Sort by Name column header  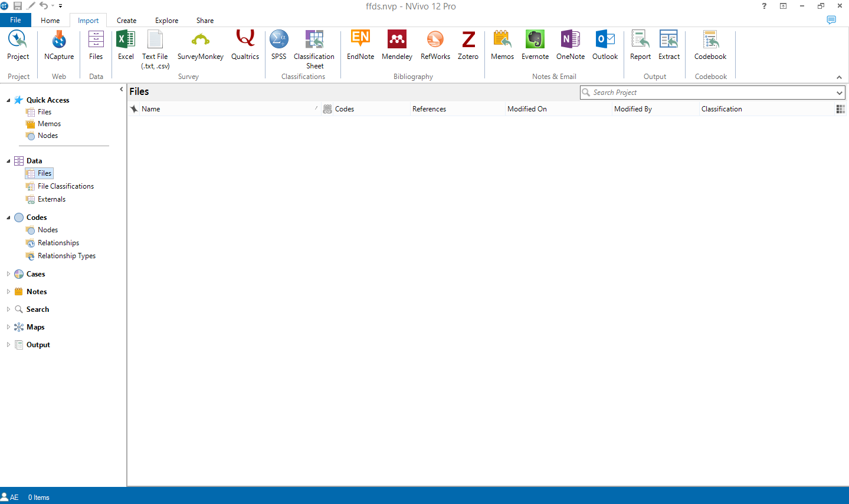tap(230, 109)
